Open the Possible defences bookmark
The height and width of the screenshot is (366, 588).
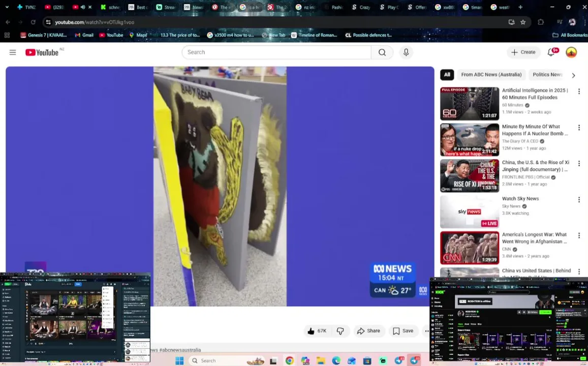pyautogui.click(x=368, y=35)
